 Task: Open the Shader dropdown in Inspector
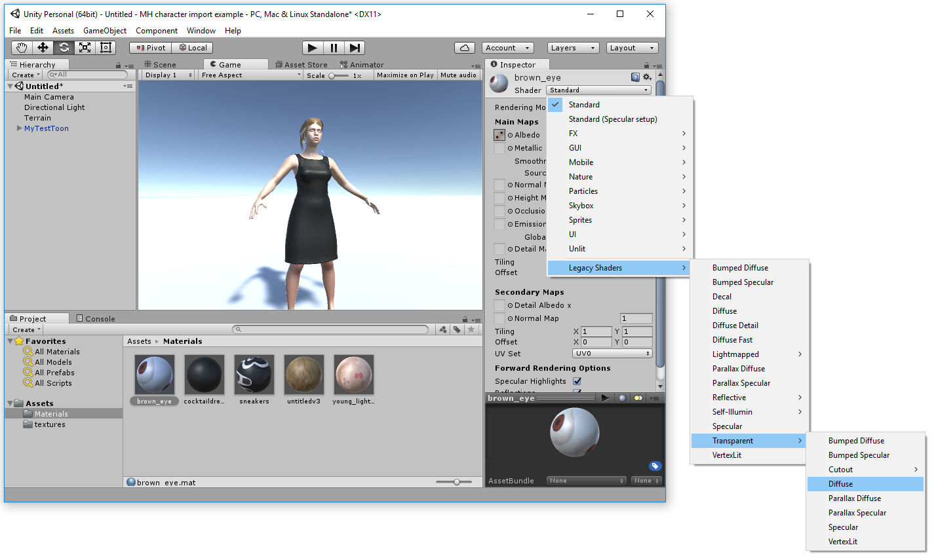click(x=598, y=90)
